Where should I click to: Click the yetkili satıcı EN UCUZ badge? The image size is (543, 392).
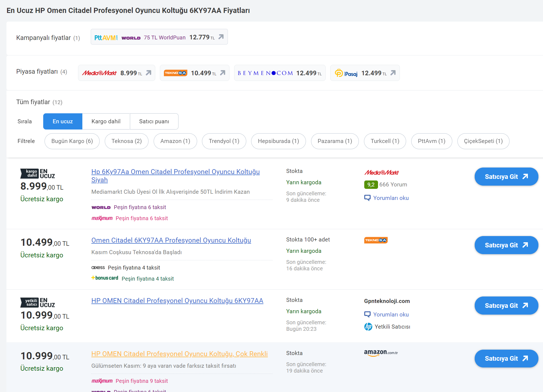pos(38,302)
